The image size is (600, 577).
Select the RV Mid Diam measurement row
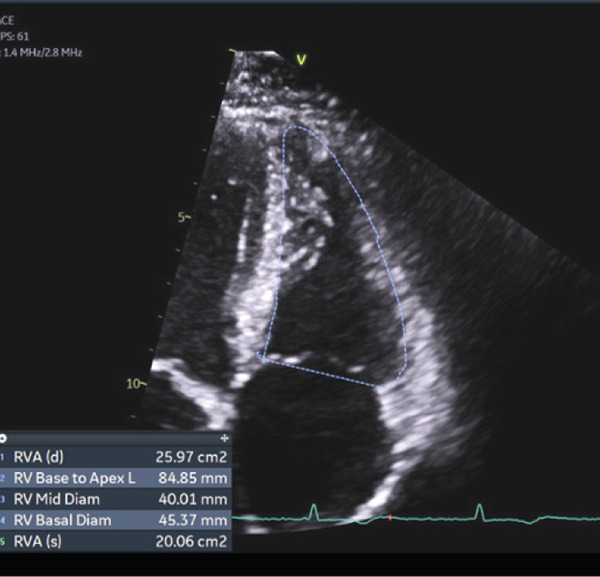(116, 499)
